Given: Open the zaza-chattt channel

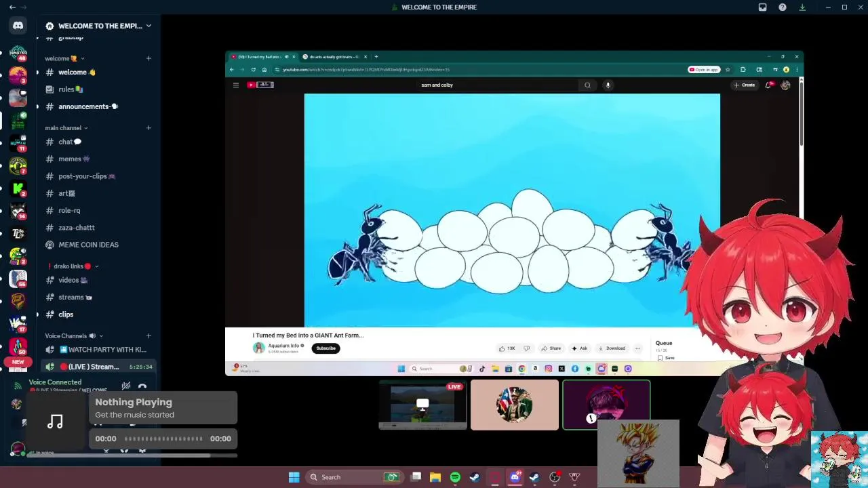Looking at the screenshot, I should pyautogui.click(x=98, y=228).
